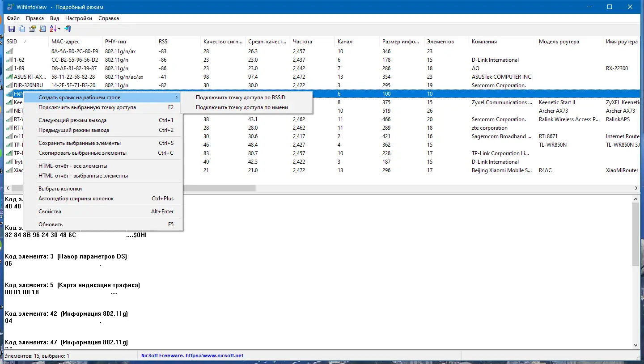Open the dropdown arrow beside the sort icon
The image size is (644, 364).
coord(59,29)
